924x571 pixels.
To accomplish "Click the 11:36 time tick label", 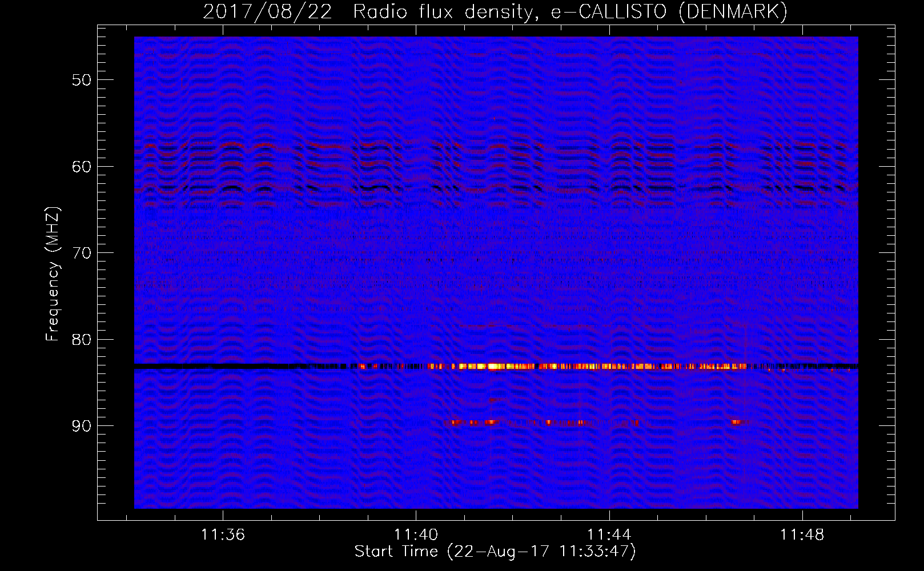I will [x=223, y=534].
